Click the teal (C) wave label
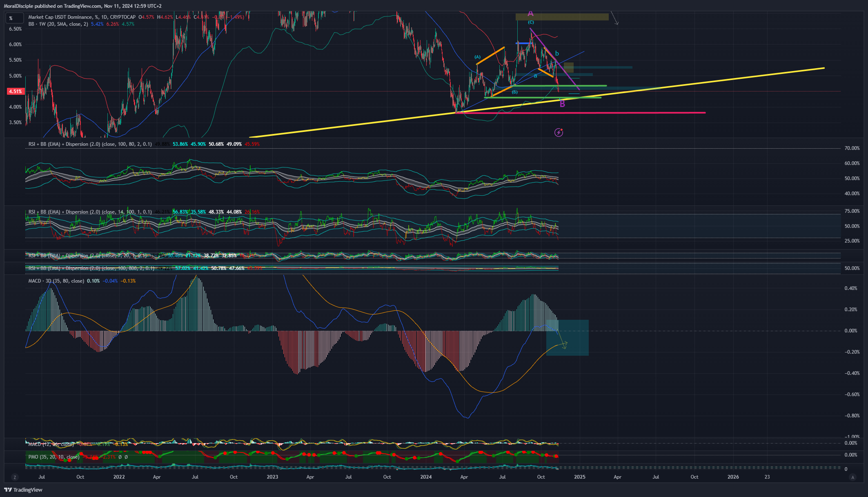868x497 pixels. [531, 22]
